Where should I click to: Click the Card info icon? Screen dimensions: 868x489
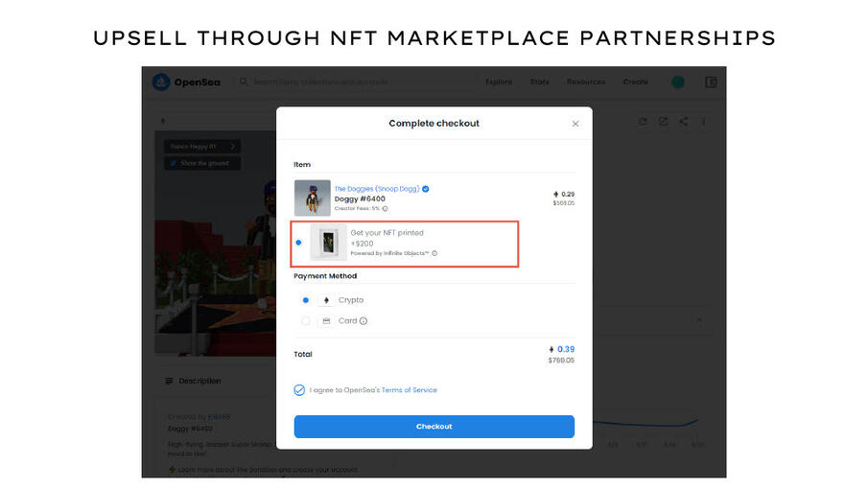(364, 321)
